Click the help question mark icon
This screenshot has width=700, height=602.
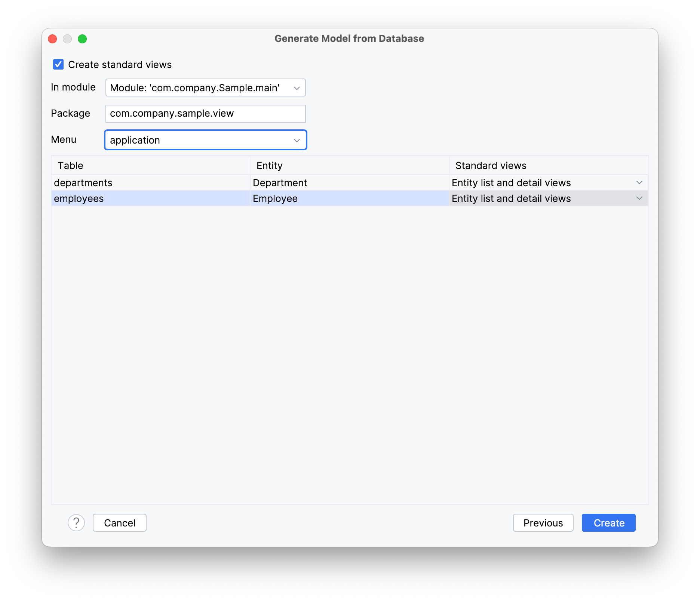tap(76, 523)
